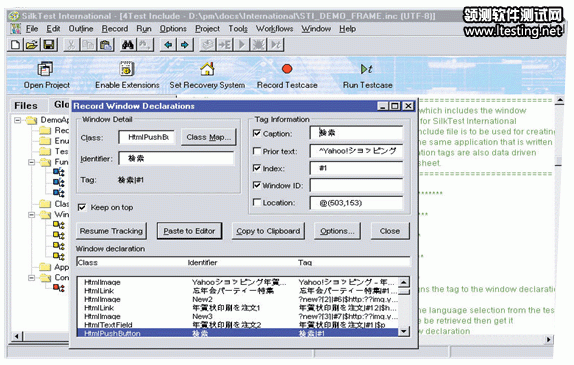574x365 pixels.
Task: Collapse the DemoAp root tree node
Action: 17,120
